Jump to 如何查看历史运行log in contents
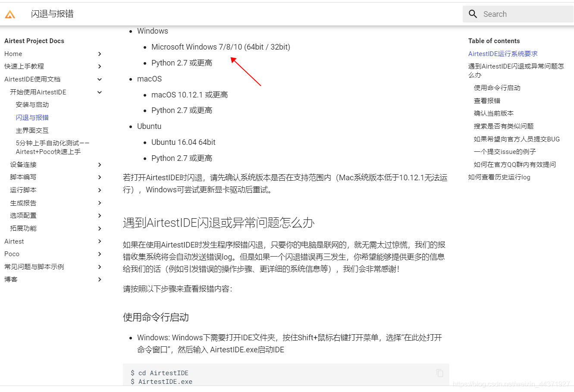 tap(499, 177)
